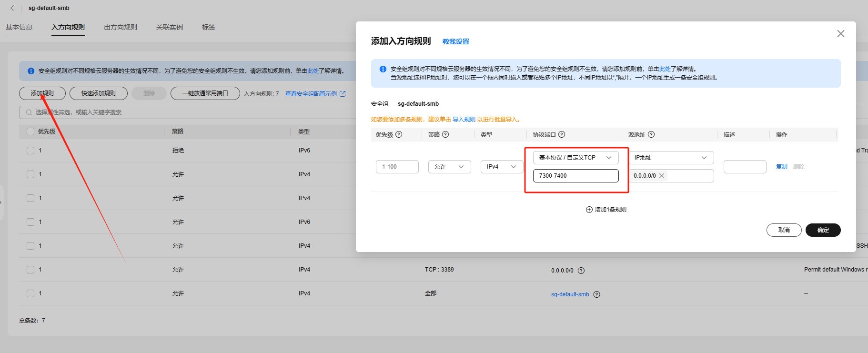868x353 pixels.
Task: Open external link icon beside 查看安全组配置示例
Action: [343, 94]
